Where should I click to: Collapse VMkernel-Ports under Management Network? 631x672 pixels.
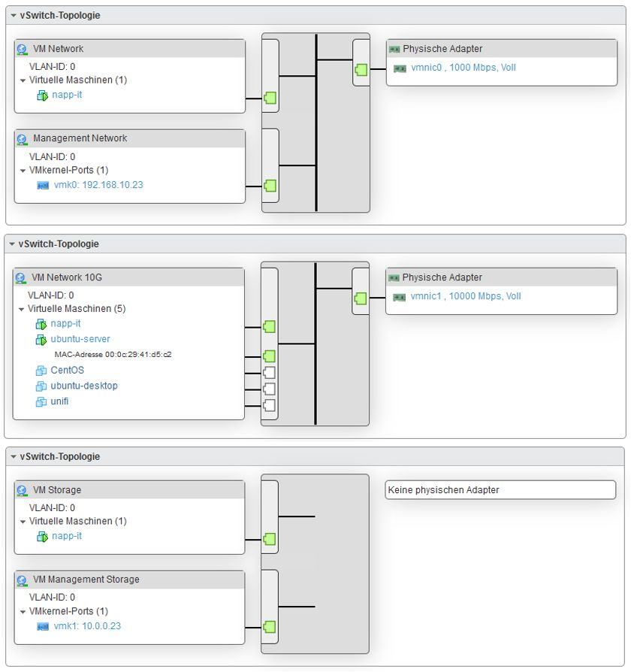click(x=23, y=170)
